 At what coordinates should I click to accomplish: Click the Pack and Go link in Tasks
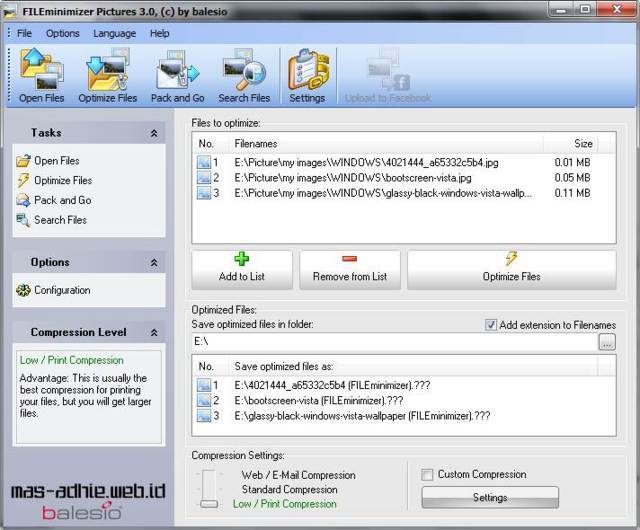pyautogui.click(x=62, y=200)
